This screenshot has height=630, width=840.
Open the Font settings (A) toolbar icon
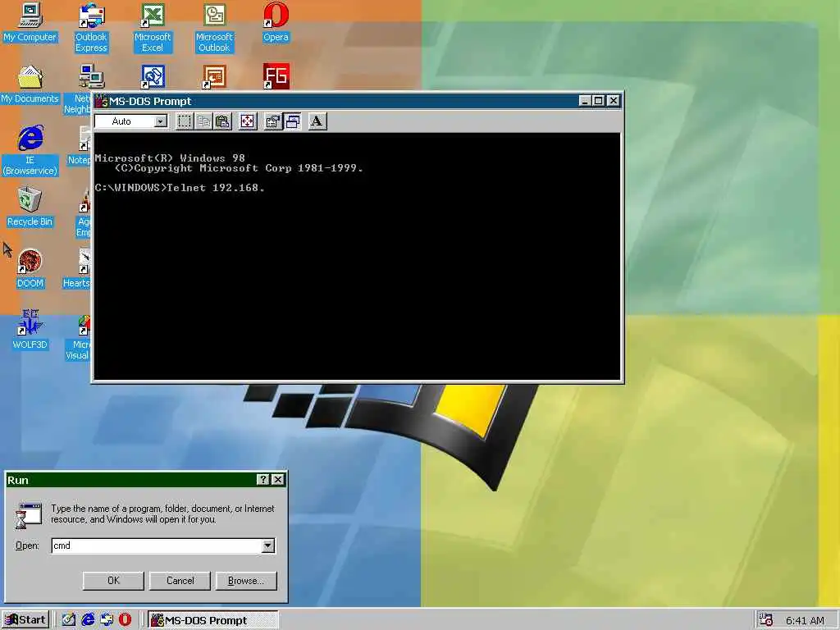(317, 121)
